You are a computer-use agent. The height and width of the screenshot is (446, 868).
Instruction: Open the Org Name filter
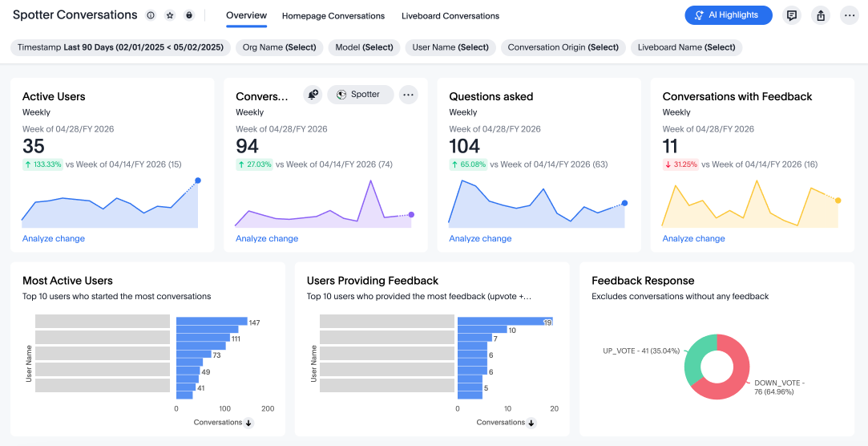coord(279,47)
